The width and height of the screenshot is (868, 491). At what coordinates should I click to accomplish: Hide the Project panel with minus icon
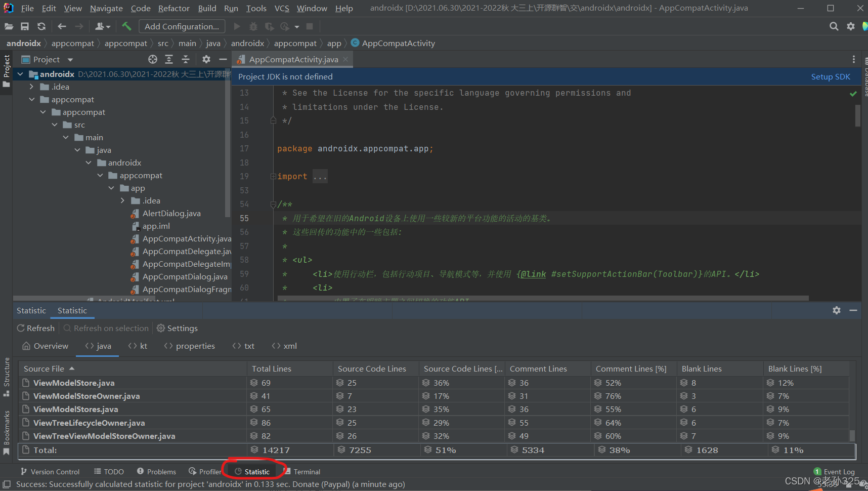pyautogui.click(x=223, y=59)
